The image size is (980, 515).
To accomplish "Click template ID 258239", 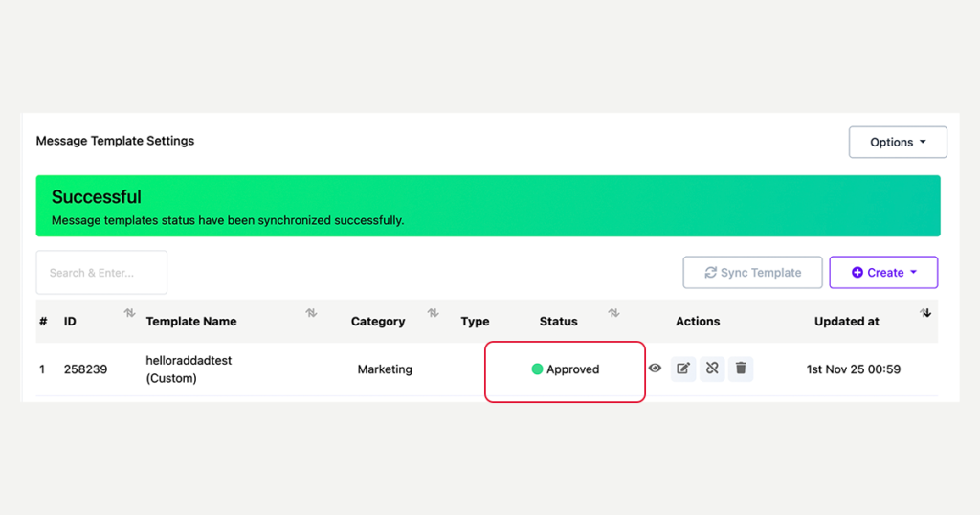I will pyautogui.click(x=83, y=369).
